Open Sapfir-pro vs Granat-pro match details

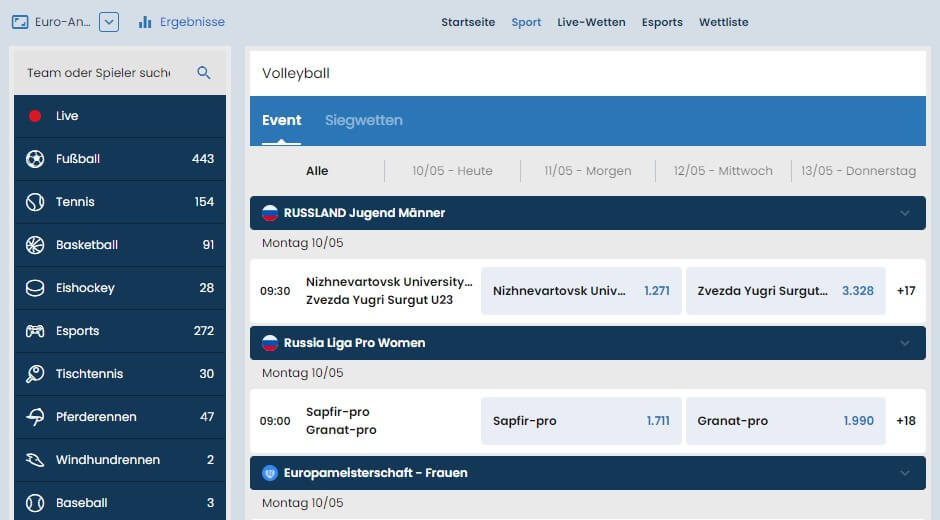341,421
